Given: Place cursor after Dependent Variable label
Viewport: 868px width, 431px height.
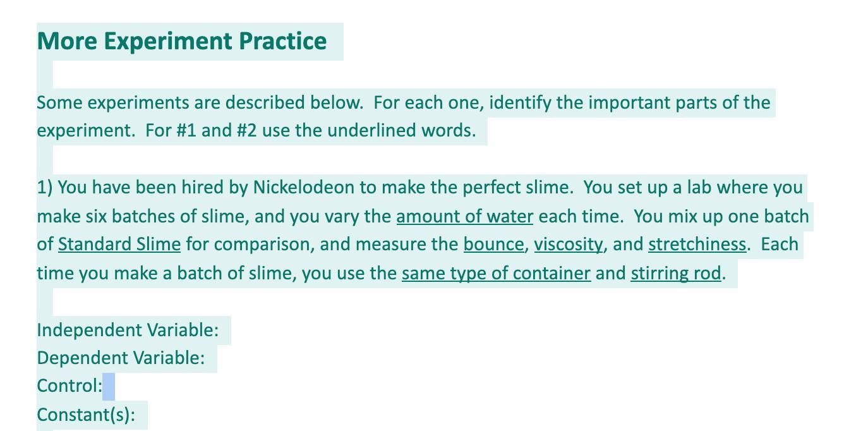Looking at the screenshot, I should tap(210, 358).
